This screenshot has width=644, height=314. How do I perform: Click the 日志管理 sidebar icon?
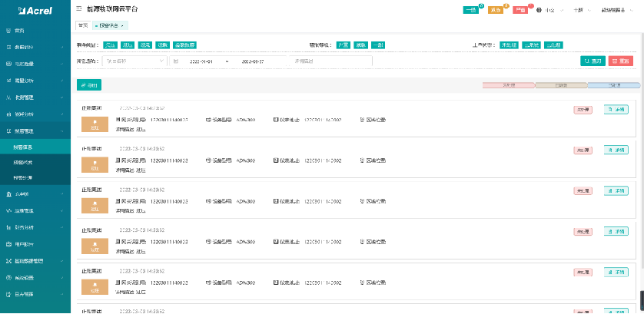click(8, 294)
